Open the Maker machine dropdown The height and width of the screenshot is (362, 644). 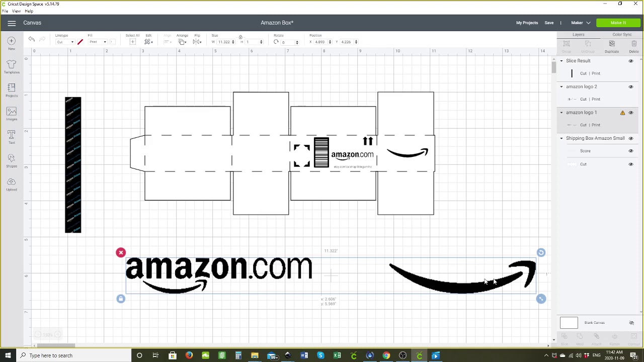tap(581, 23)
